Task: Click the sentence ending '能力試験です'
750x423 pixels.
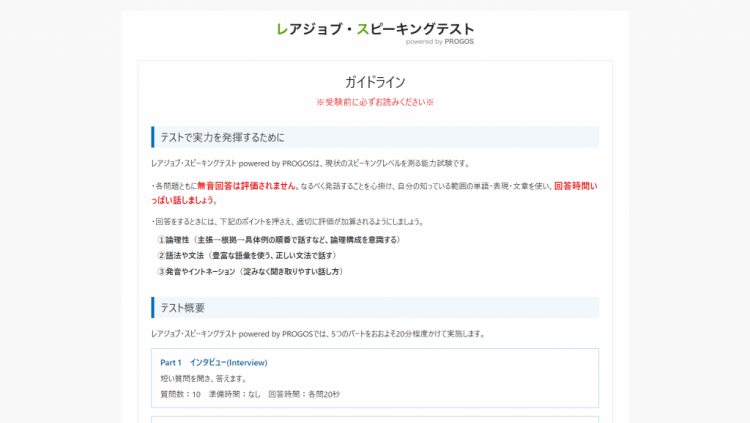Action: point(311,164)
